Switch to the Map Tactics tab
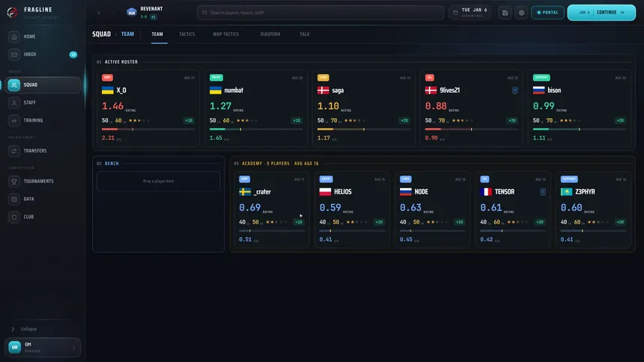 tap(226, 34)
